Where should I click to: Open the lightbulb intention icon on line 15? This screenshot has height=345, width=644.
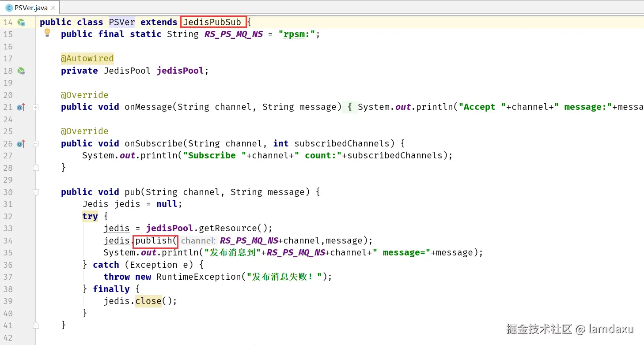48,33
